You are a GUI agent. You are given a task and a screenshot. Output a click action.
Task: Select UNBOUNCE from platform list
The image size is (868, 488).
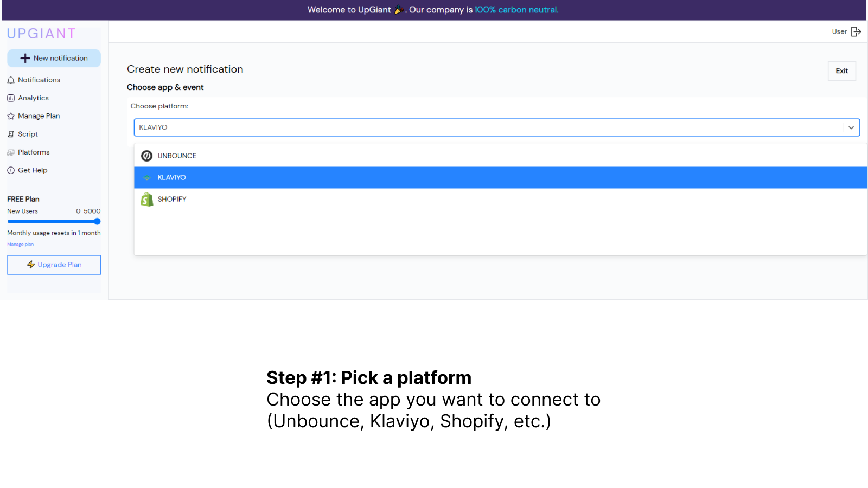pos(500,156)
